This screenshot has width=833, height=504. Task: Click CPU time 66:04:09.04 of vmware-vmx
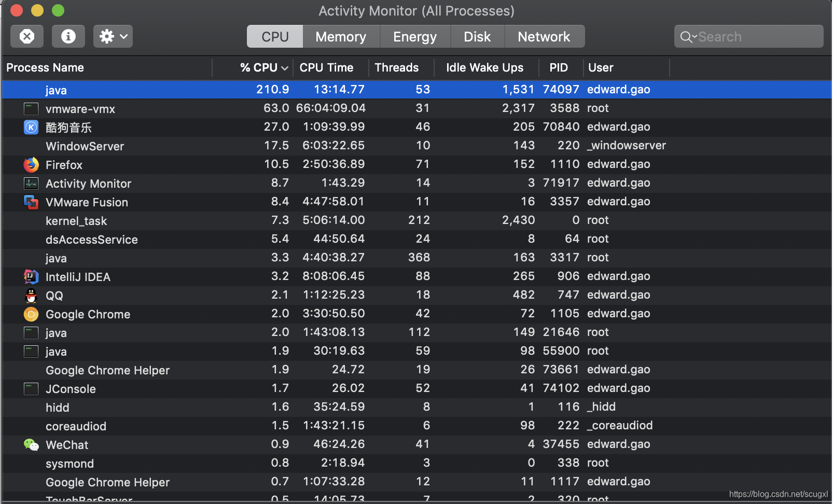(331, 108)
